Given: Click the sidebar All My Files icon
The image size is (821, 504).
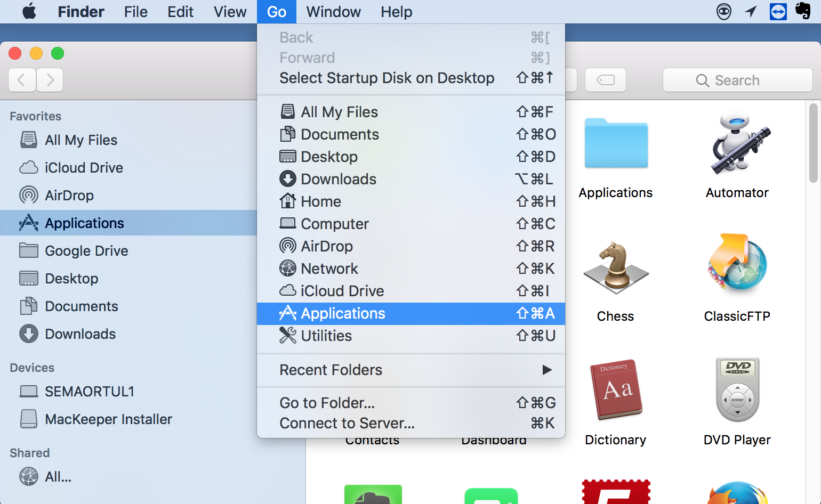Looking at the screenshot, I should [x=29, y=140].
